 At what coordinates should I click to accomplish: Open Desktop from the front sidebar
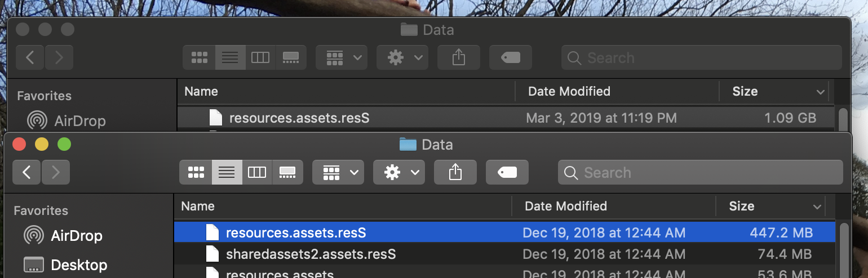[x=78, y=264]
